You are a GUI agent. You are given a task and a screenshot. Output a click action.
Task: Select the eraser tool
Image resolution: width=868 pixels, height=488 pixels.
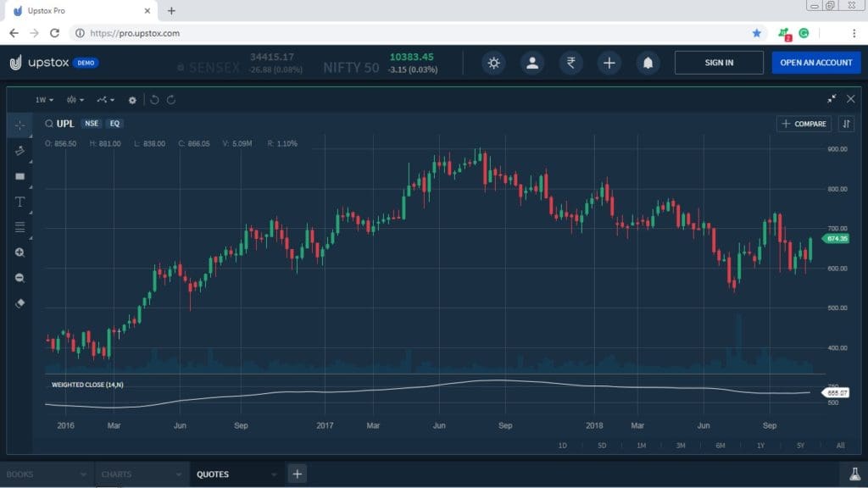[x=19, y=303]
